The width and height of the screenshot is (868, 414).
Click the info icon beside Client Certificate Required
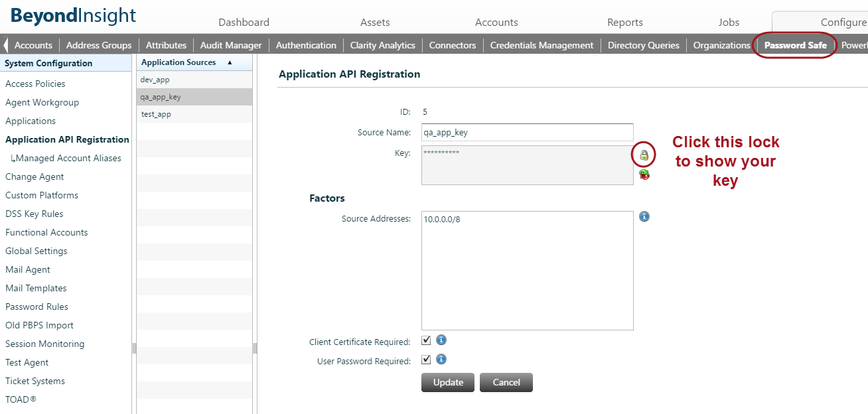441,340
